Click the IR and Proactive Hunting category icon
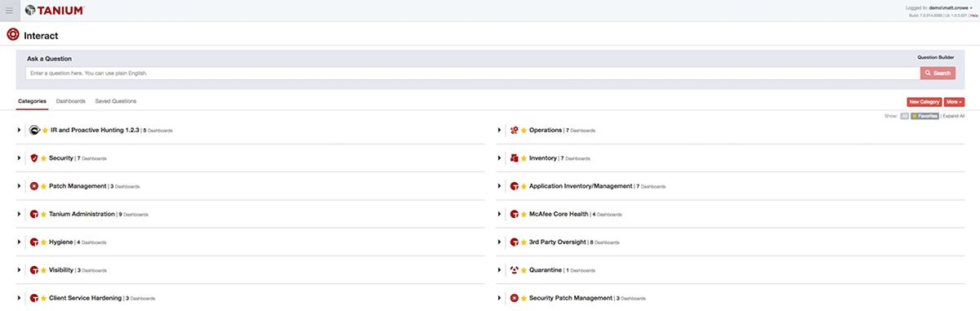The height and width of the screenshot is (311, 980). tap(34, 130)
